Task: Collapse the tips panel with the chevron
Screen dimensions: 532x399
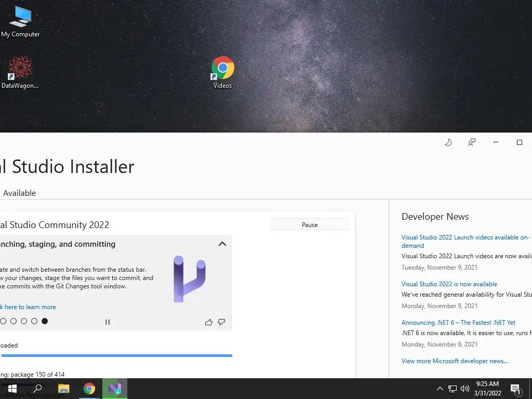Action: 222,244
